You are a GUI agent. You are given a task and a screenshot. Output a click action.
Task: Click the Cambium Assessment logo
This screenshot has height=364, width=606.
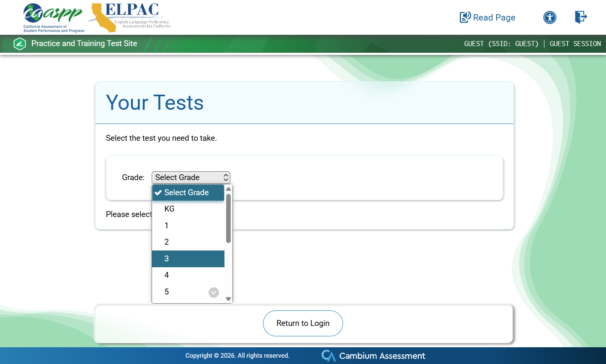point(373,356)
